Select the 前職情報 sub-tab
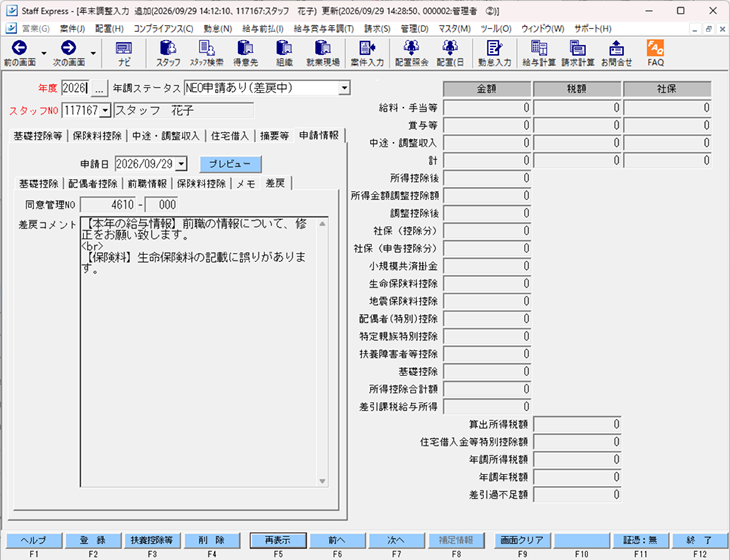Screen dimensions: 730x560 pyautogui.click(x=148, y=184)
